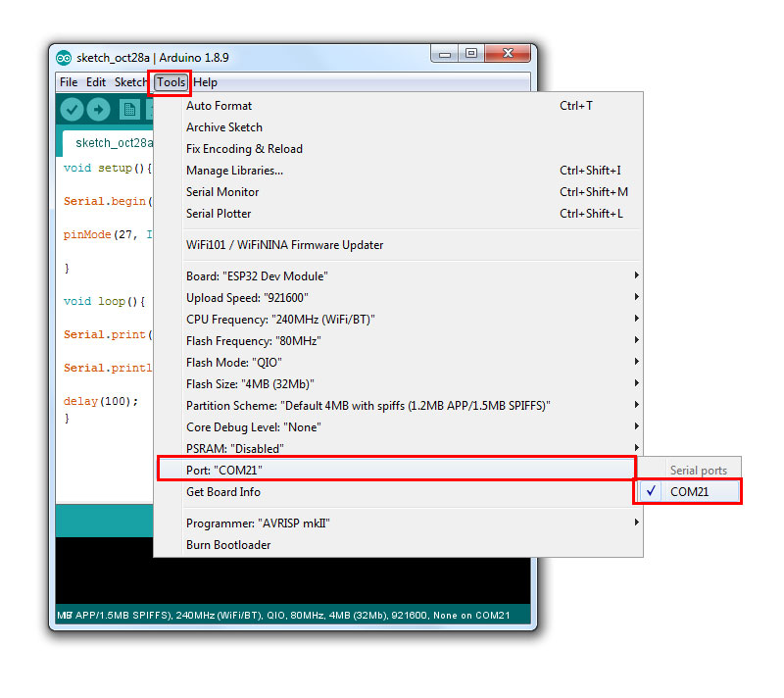Click the Verify checkmark button
Image resolution: width=784 pixels, height=698 pixels.
(x=72, y=109)
